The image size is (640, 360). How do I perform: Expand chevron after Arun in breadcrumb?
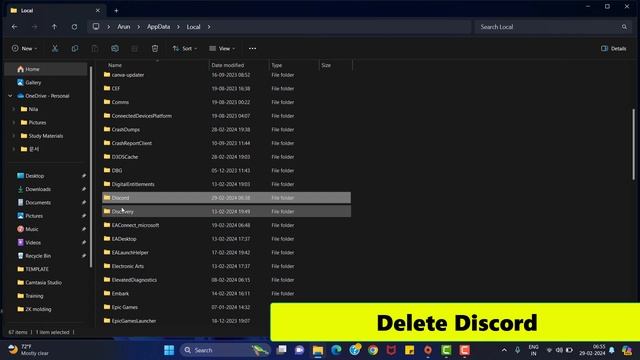pyautogui.click(x=139, y=27)
